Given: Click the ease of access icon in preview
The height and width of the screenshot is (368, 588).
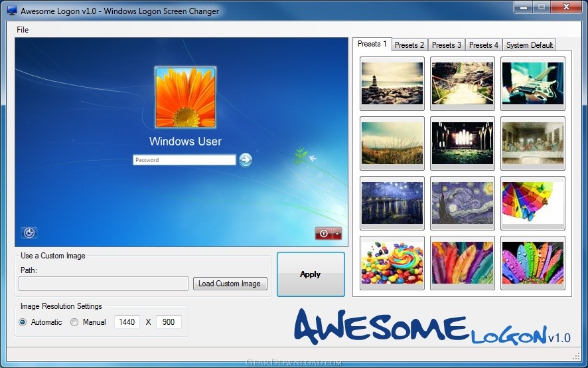Looking at the screenshot, I should 29,232.
